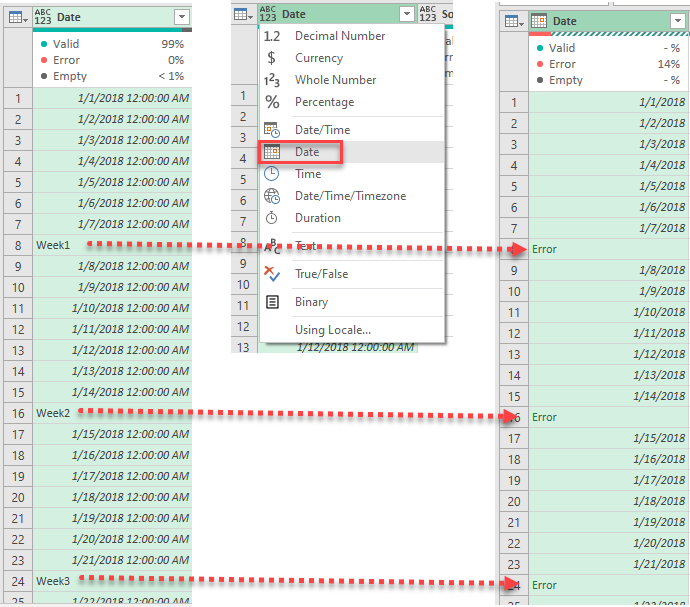Viewport: 690px width, 607px height.
Task: Open right Date column filter dropdown
Action: point(676,21)
